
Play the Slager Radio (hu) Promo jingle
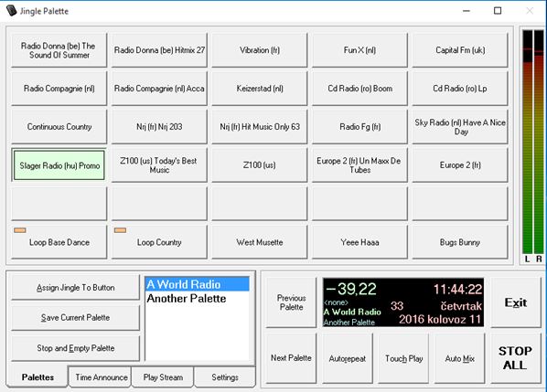[x=59, y=165]
